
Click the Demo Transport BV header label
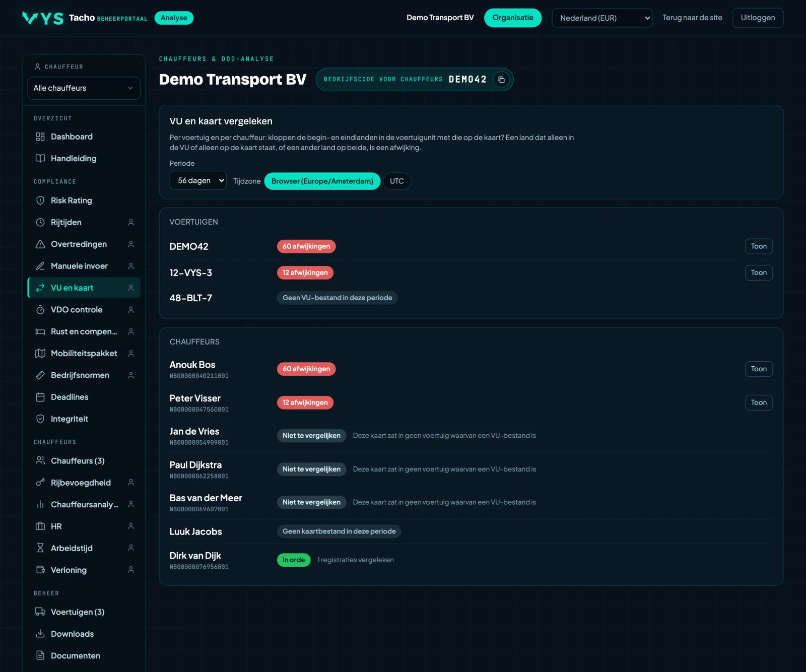click(440, 18)
